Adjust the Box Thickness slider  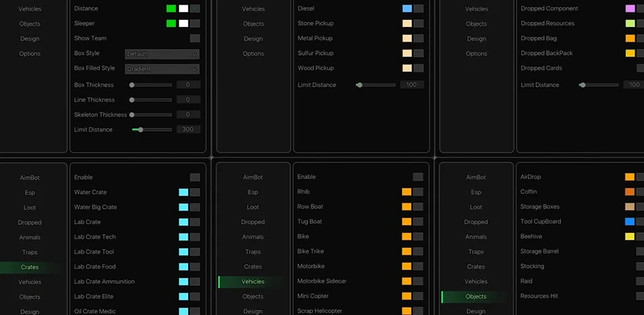click(151, 85)
